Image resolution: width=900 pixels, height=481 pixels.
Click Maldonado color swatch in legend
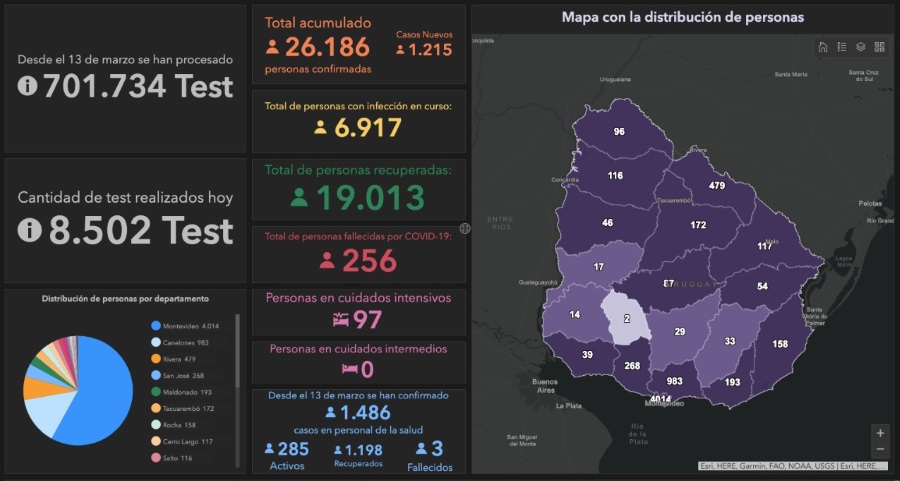tap(155, 394)
